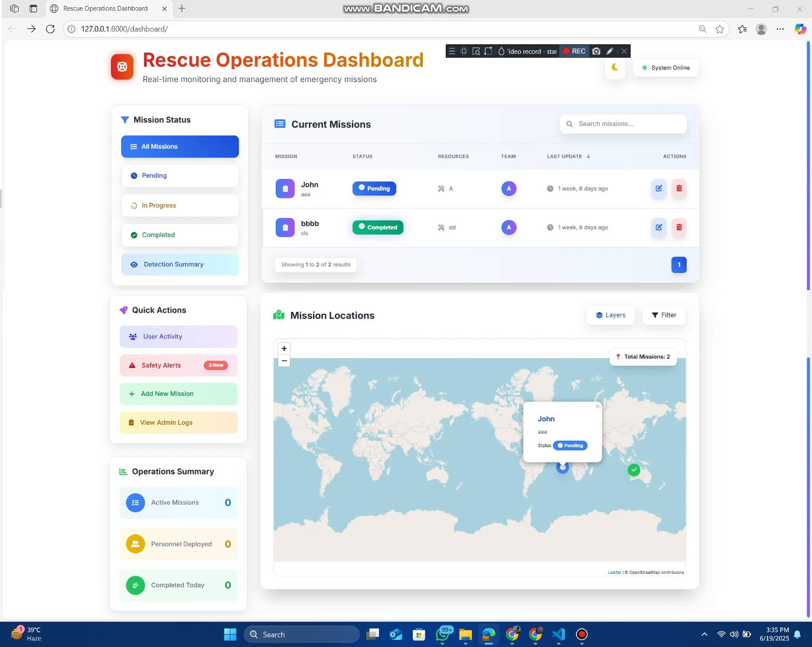
Task: Open the Detection Summary eye icon
Action: [134, 264]
